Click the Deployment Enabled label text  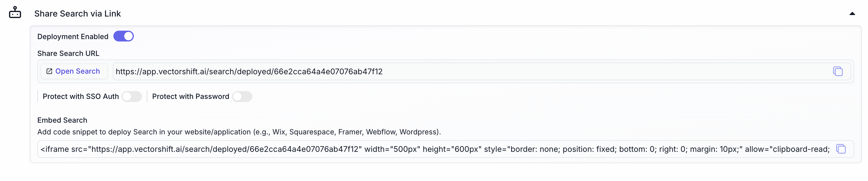pyautogui.click(x=73, y=37)
